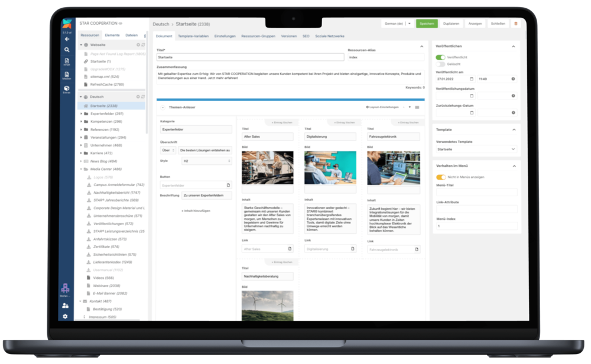Screen dimensions: 591x364
Task: Switch to the Template-Variablen tab
Action: pos(193,36)
